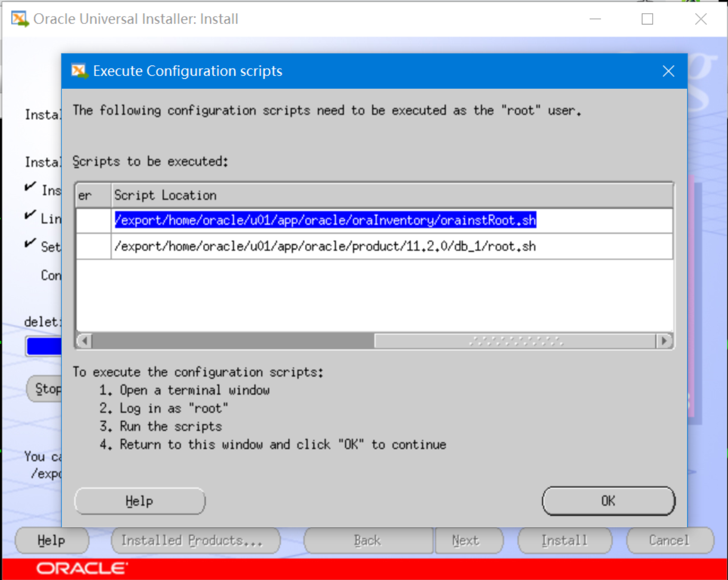Click OK in Execute Configuration scripts dialog
Image resolution: width=728 pixels, height=580 pixels.
click(x=608, y=501)
